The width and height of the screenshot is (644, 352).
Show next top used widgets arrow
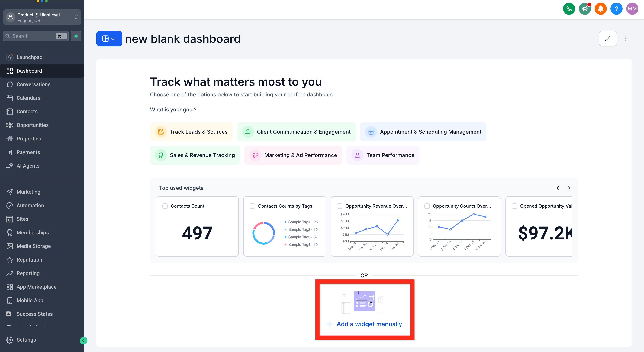568,188
